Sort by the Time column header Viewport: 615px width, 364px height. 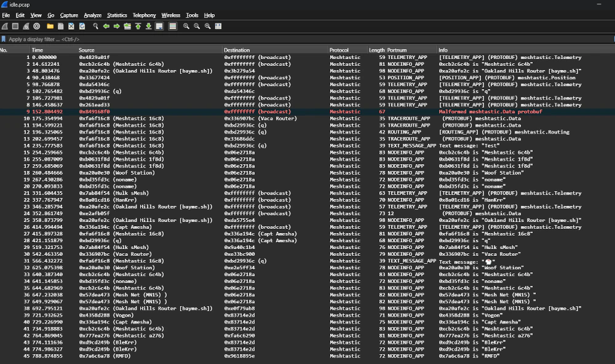54,50
